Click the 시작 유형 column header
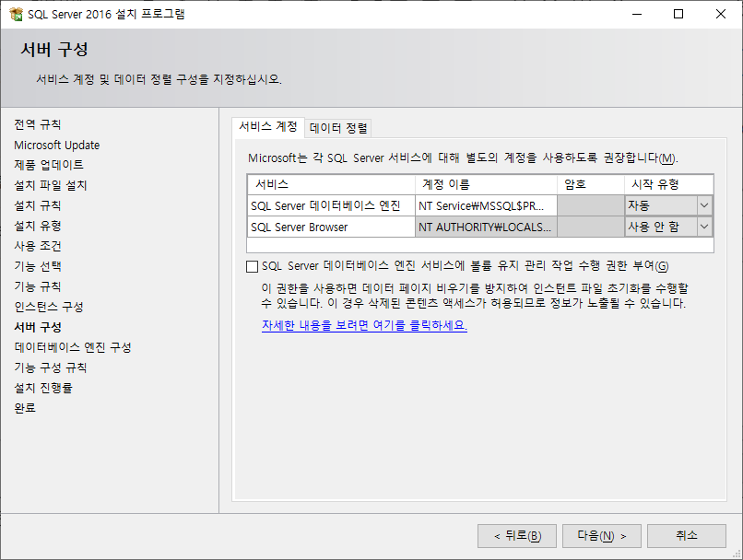This screenshot has height=560, width=743. point(668,184)
